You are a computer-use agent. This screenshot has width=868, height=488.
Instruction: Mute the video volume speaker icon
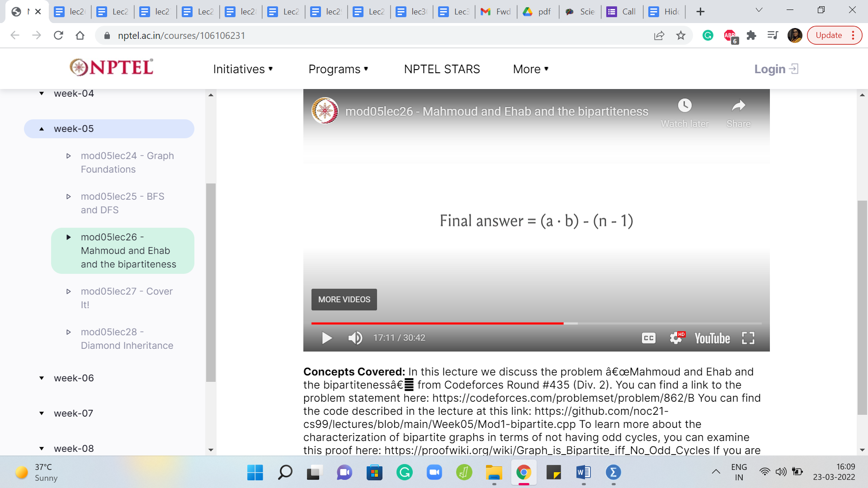coord(355,338)
